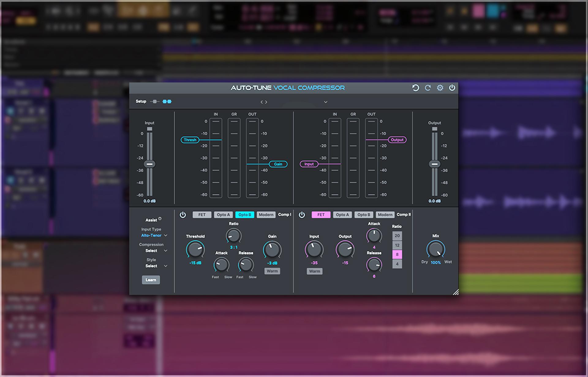Go to next preset with right arrow

[266, 102]
